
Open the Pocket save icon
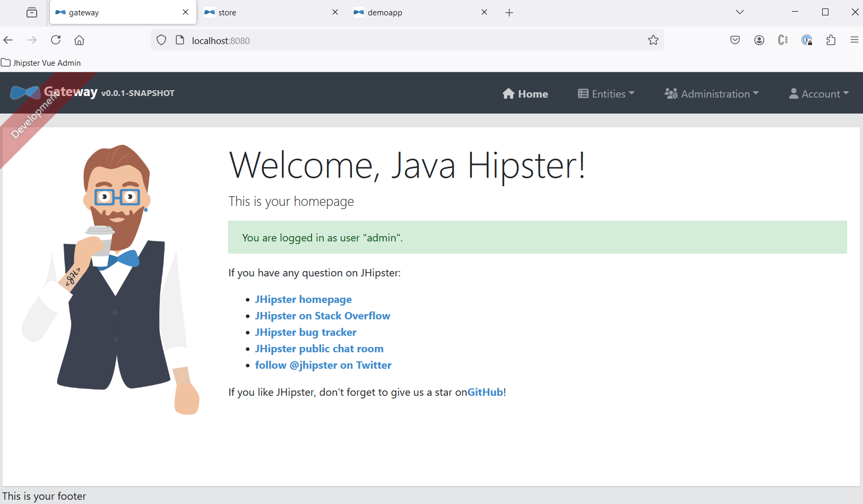coord(735,40)
